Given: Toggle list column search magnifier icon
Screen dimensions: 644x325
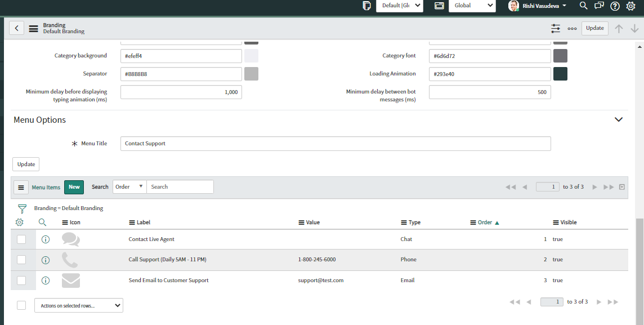Looking at the screenshot, I should pos(42,222).
